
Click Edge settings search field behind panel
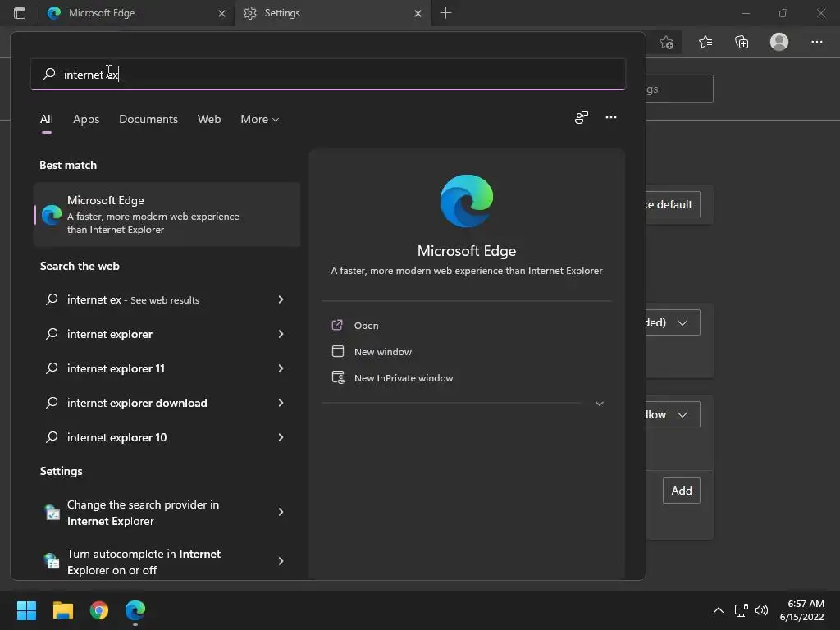click(679, 89)
